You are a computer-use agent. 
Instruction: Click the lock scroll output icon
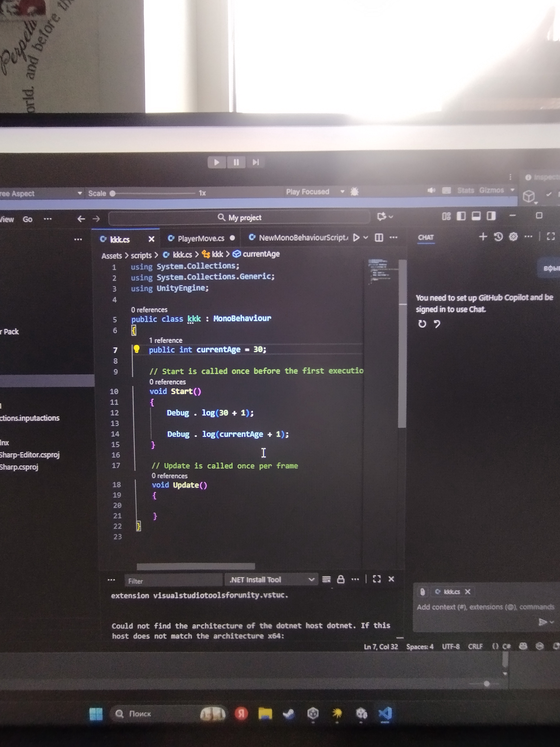click(x=341, y=579)
